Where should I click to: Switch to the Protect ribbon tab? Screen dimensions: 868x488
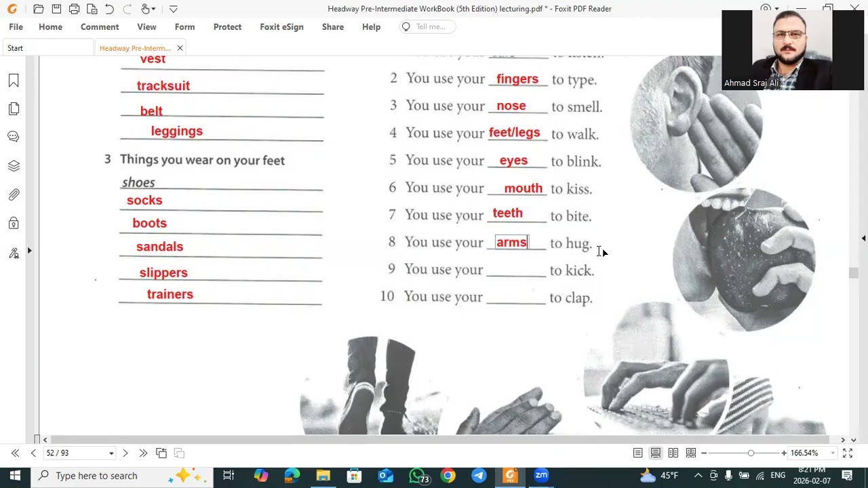tap(227, 27)
